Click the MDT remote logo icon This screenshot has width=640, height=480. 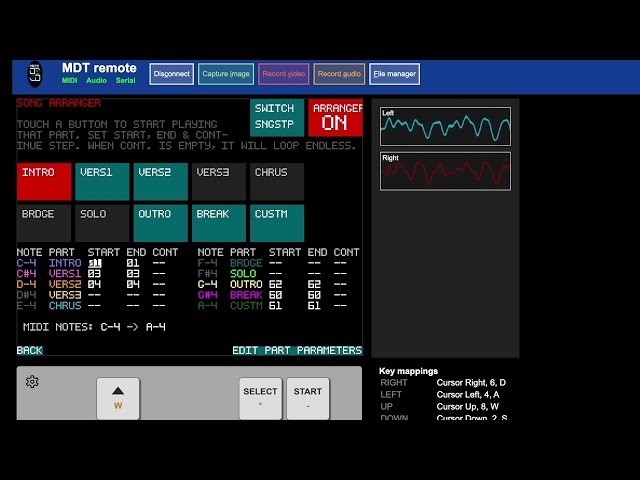pos(35,74)
